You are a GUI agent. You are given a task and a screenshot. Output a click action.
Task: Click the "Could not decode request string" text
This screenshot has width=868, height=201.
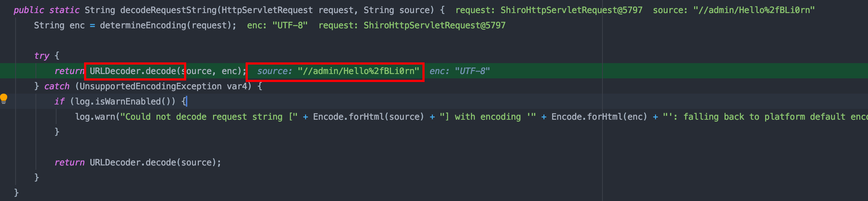[x=204, y=117]
